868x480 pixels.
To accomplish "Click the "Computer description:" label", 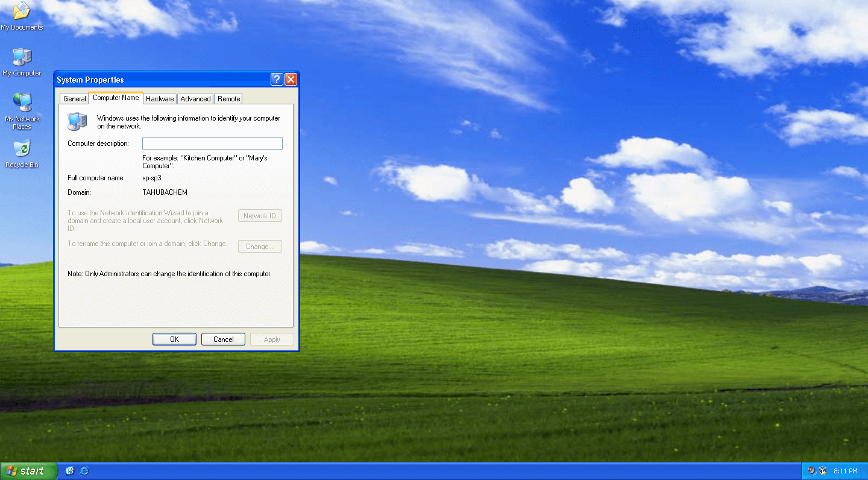I will [x=98, y=144].
